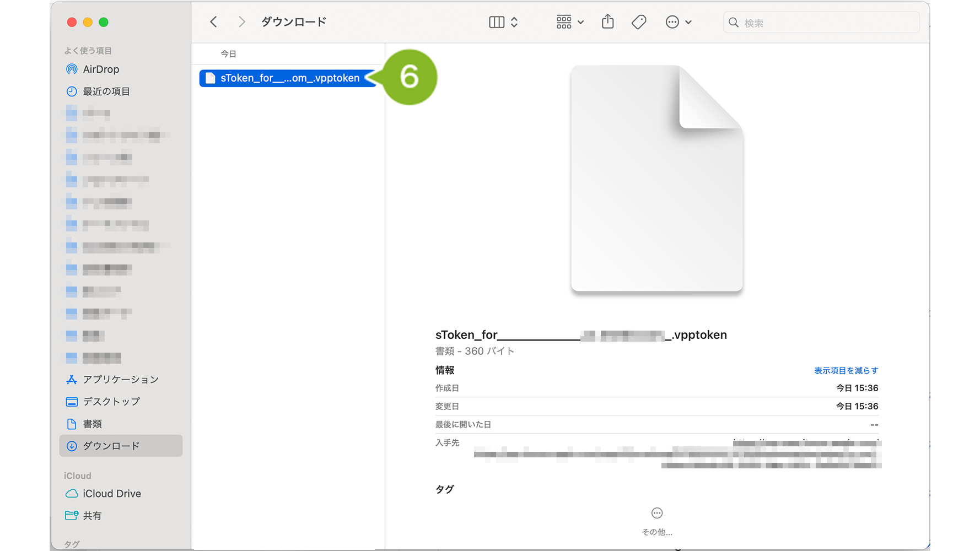The width and height of the screenshot is (980, 551).
Task: Open アプリケーション folder in sidebar
Action: pos(120,380)
